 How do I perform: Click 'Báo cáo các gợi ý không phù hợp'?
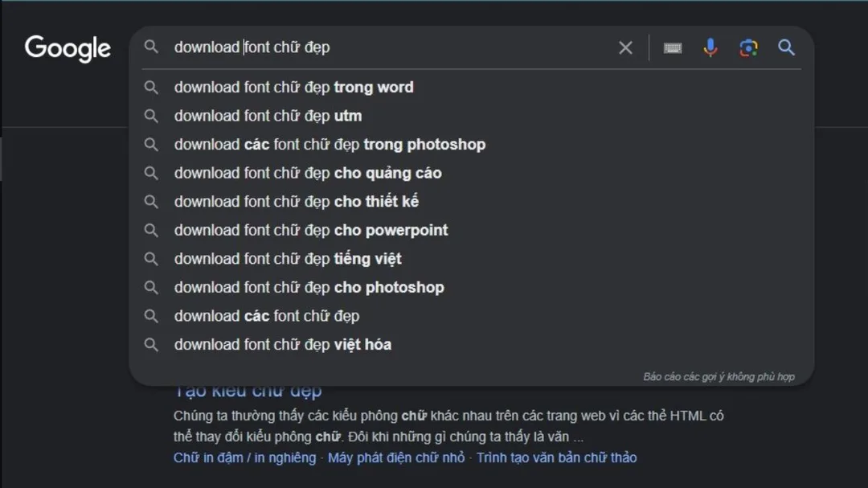pyautogui.click(x=719, y=376)
